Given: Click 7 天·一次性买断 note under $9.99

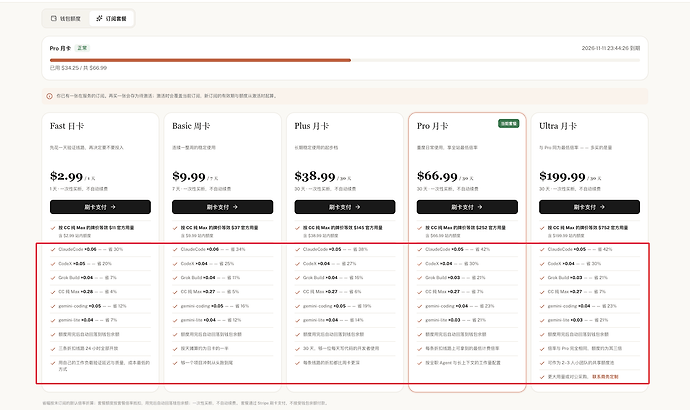Looking at the screenshot, I should pos(201,189).
